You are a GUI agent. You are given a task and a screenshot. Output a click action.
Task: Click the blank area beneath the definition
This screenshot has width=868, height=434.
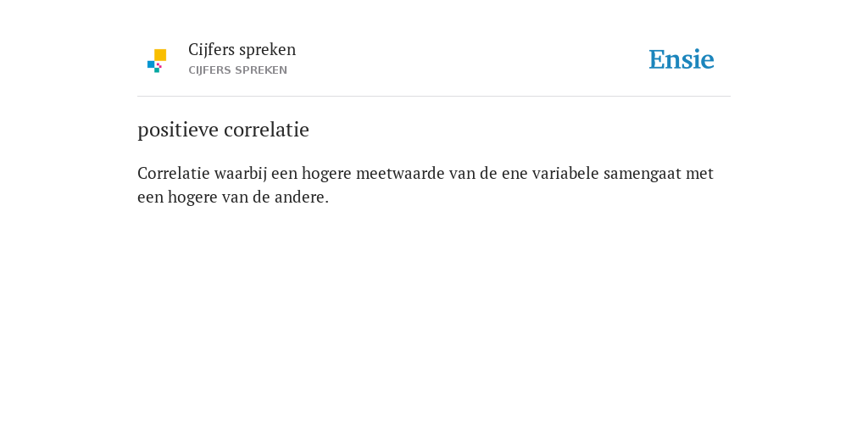pos(434,315)
